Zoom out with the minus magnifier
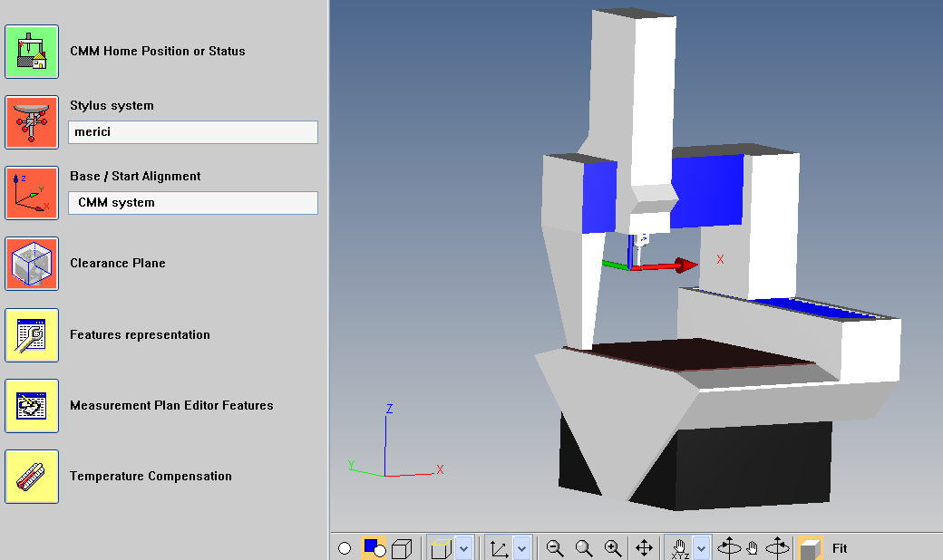 point(555,548)
